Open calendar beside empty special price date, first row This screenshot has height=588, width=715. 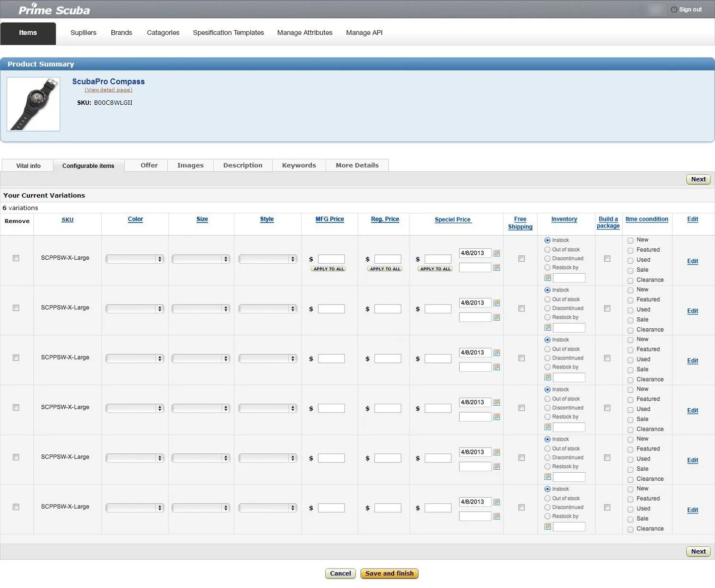coord(497,268)
